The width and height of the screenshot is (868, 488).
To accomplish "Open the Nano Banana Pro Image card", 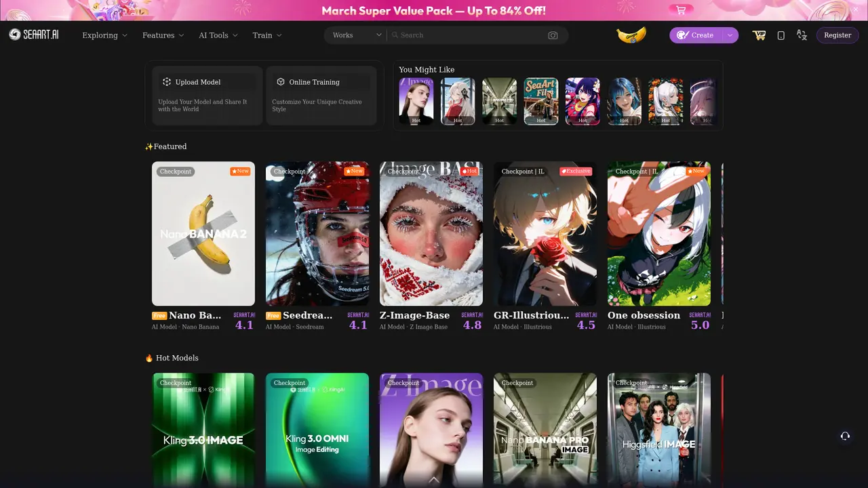I will click(x=545, y=430).
